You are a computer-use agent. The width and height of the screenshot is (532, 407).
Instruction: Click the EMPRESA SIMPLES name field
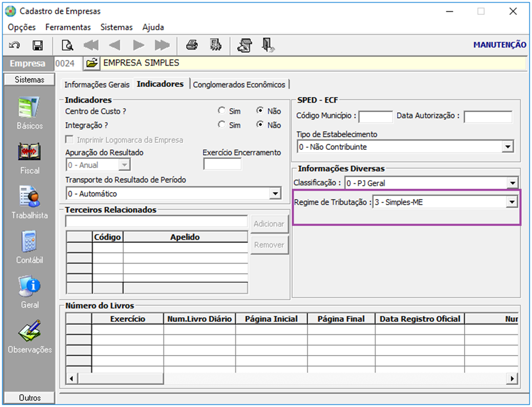[314, 63]
